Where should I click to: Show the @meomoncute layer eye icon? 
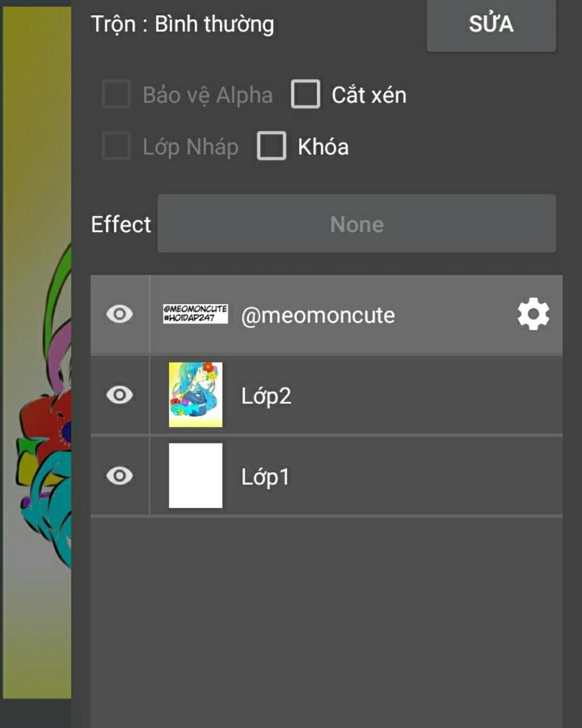coord(119,314)
